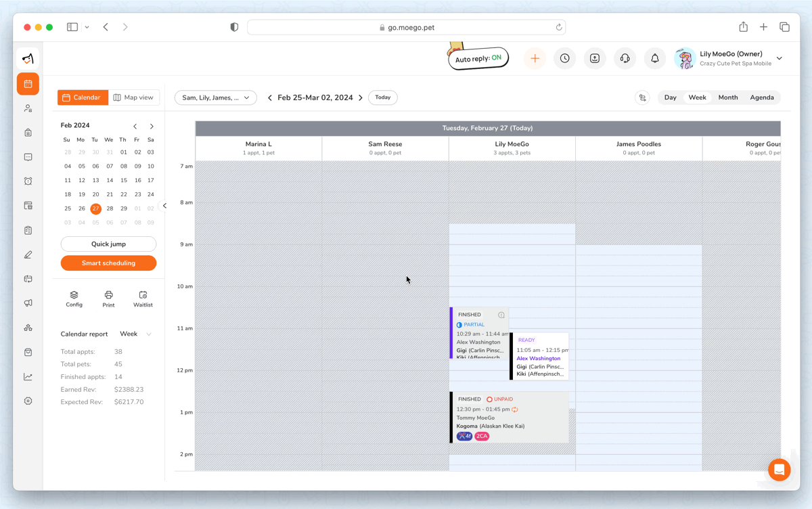This screenshot has height=509, width=812.
Task: Open the Clients icon in the sidebar
Action: point(28,108)
